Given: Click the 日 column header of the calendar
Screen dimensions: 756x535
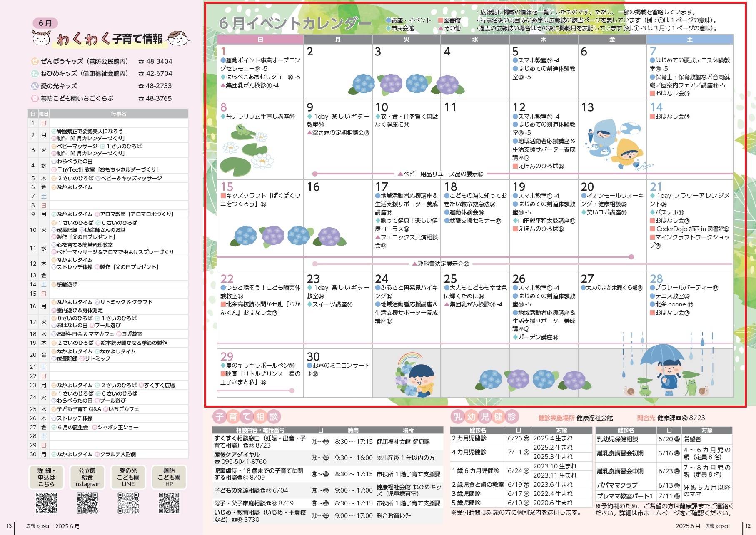Looking at the screenshot, I should pos(260,40).
